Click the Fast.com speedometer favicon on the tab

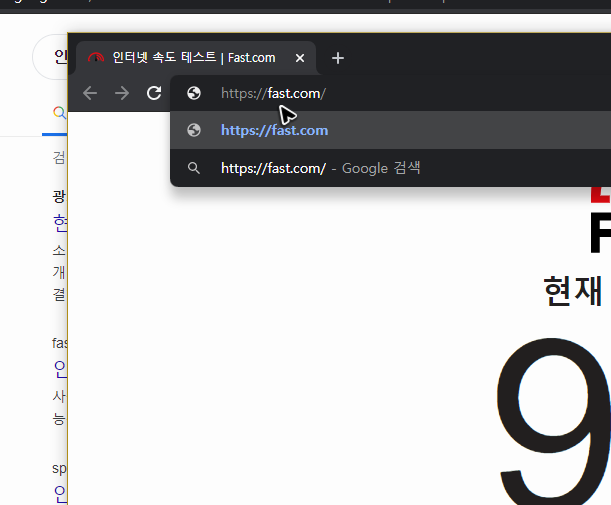(x=96, y=58)
